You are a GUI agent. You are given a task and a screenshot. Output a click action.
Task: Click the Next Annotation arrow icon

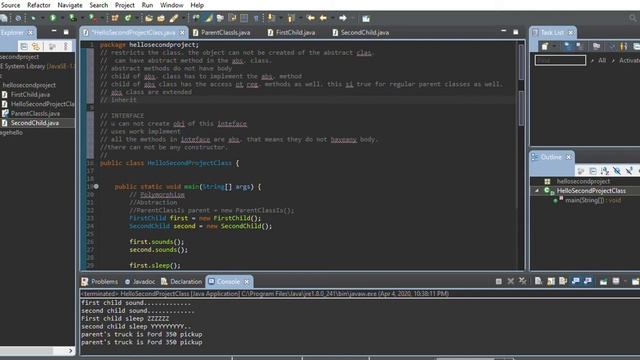click(x=271, y=18)
